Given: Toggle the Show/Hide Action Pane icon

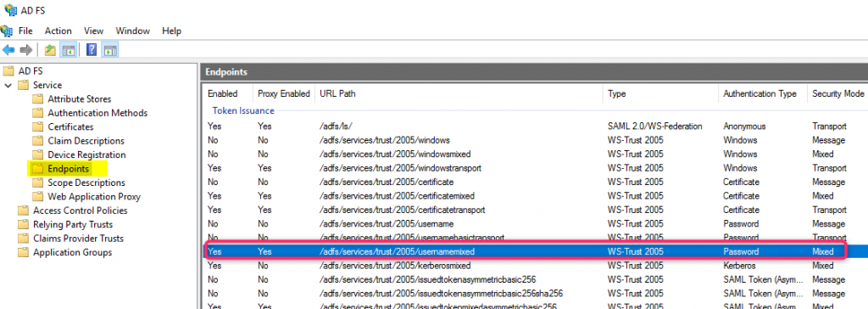Looking at the screenshot, I should [110, 50].
